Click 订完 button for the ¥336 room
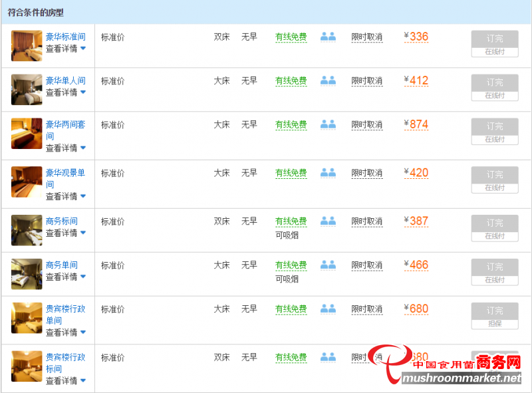 [494, 39]
